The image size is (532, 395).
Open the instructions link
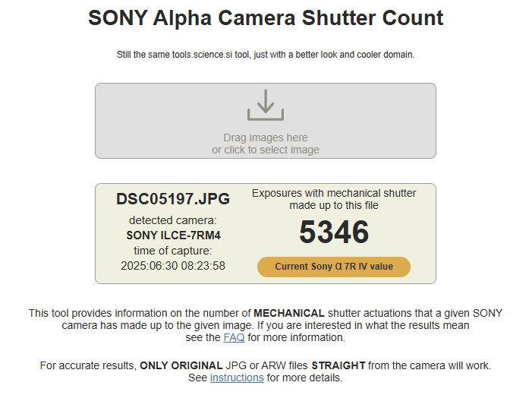coord(237,378)
